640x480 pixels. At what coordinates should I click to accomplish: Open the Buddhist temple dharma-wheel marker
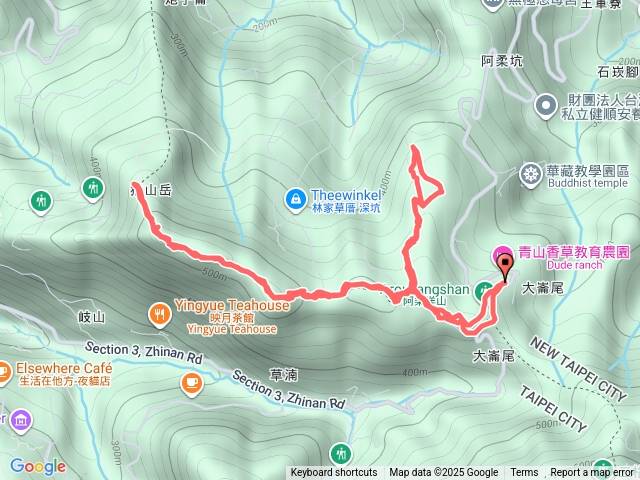[530, 175]
